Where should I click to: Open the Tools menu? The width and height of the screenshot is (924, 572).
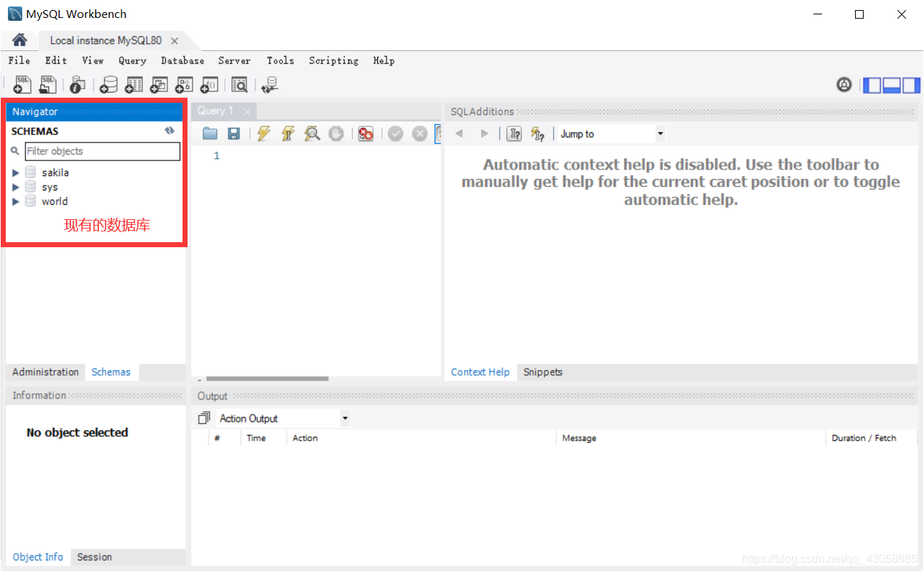coord(280,60)
